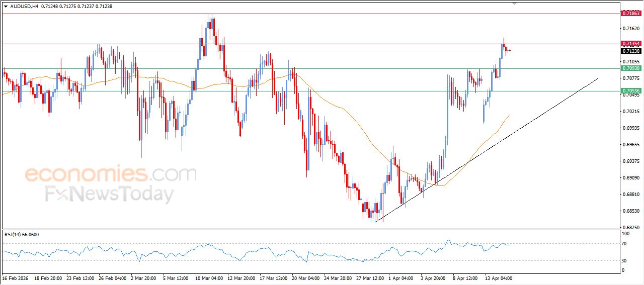The image size is (644, 285).
Task: Select the green 0.70556 support price label
Action: click(x=631, y=91)
